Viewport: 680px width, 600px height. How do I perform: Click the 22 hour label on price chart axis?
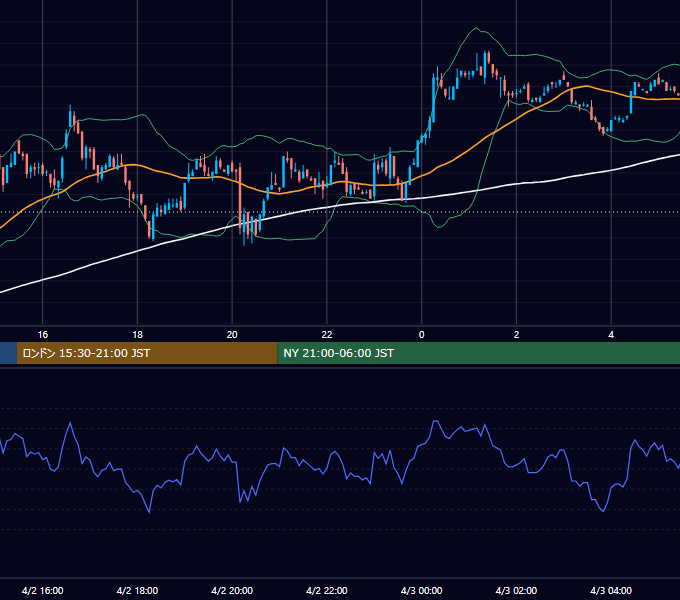[327, 335]
